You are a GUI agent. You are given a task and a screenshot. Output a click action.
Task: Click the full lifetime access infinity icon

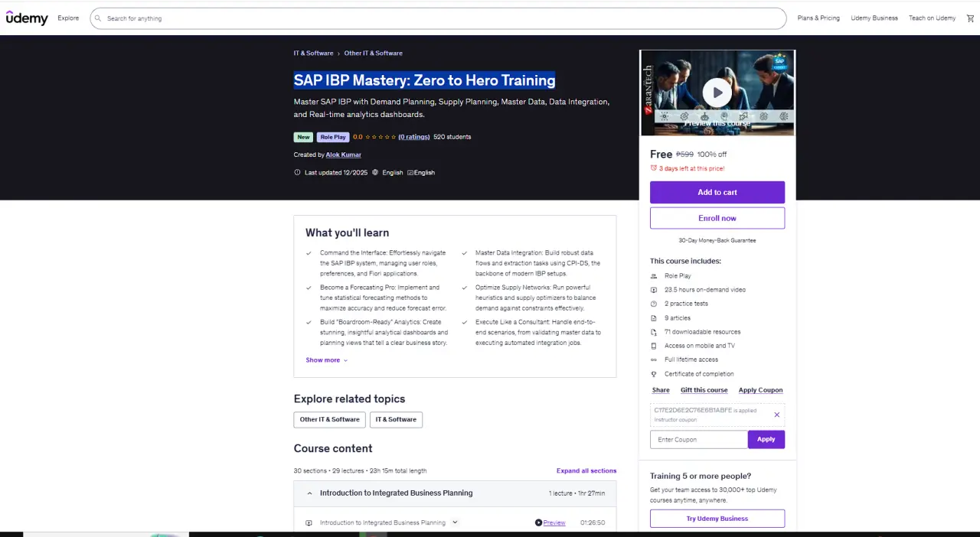(653, 360)
